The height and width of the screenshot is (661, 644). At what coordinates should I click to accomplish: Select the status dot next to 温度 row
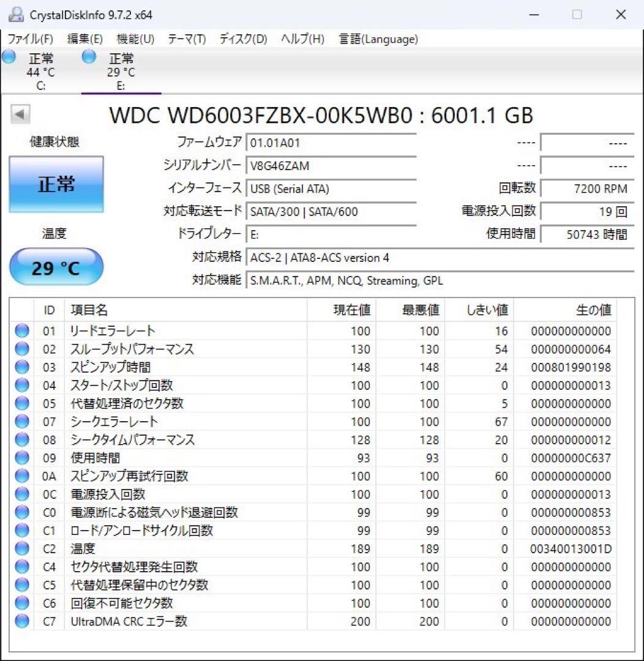tap(21, 548)
